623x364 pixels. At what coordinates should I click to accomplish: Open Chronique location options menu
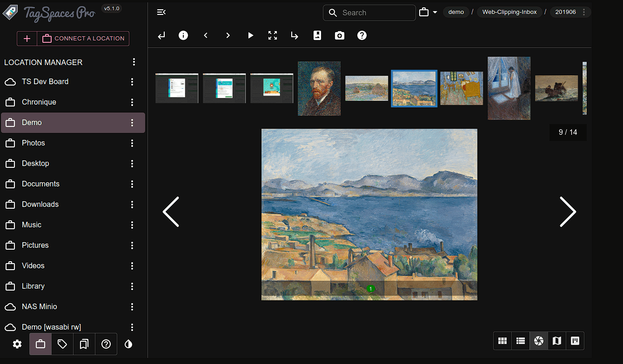click(x=132, y=102)
